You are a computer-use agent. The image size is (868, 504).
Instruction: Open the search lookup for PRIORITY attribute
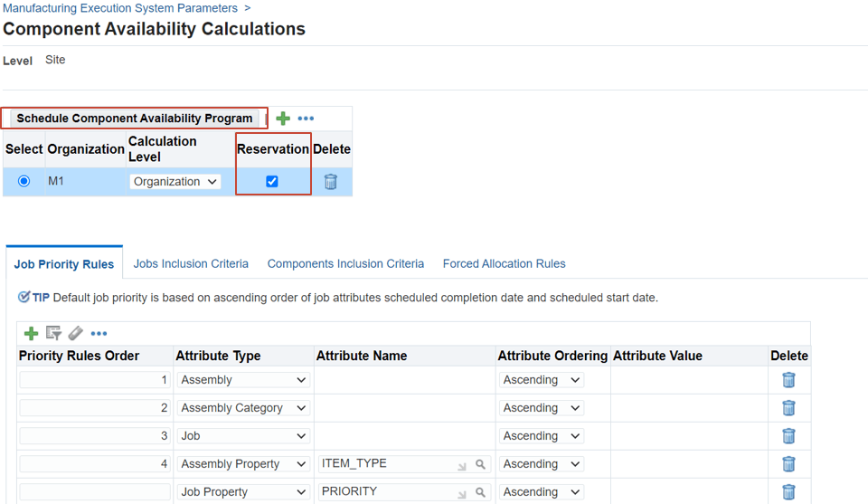pos(480,492)
